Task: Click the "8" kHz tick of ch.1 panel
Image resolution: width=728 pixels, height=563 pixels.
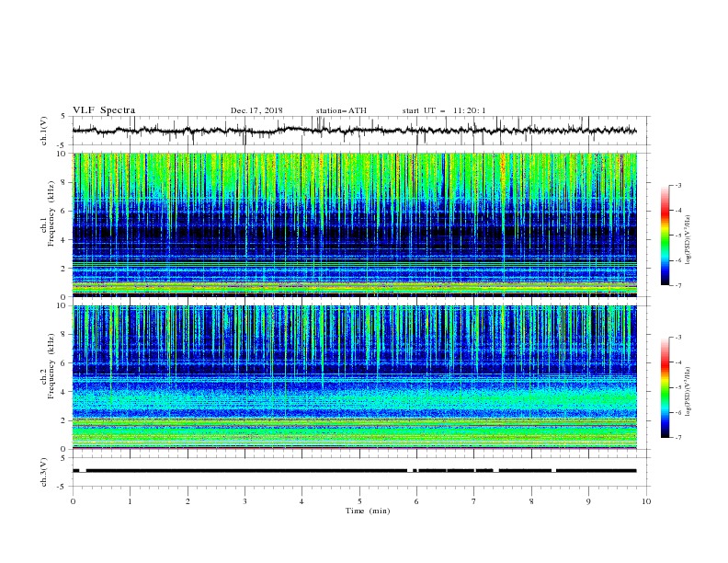Action: 64,182
